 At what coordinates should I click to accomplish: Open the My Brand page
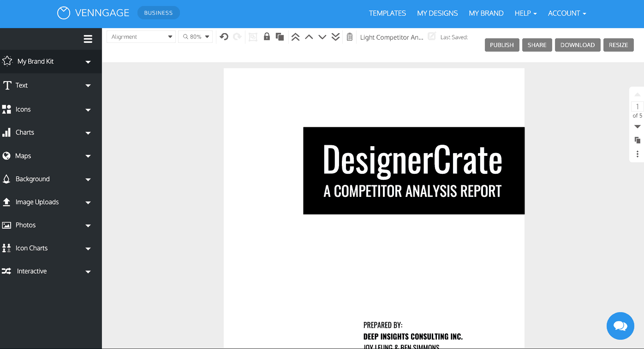pos(486,13)
